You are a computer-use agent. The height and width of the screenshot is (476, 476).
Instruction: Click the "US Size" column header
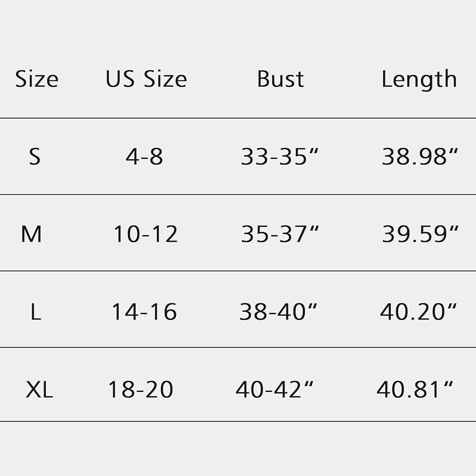point(146,79)
